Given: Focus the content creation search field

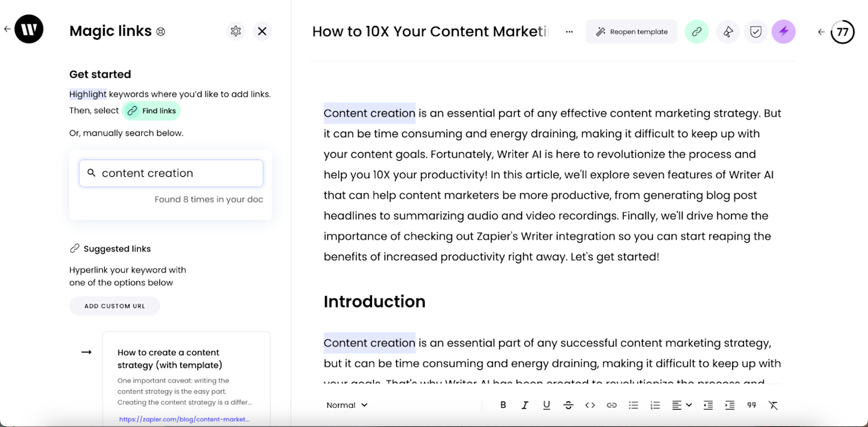Looking at the screenshot, I should [x=171, y=173].
